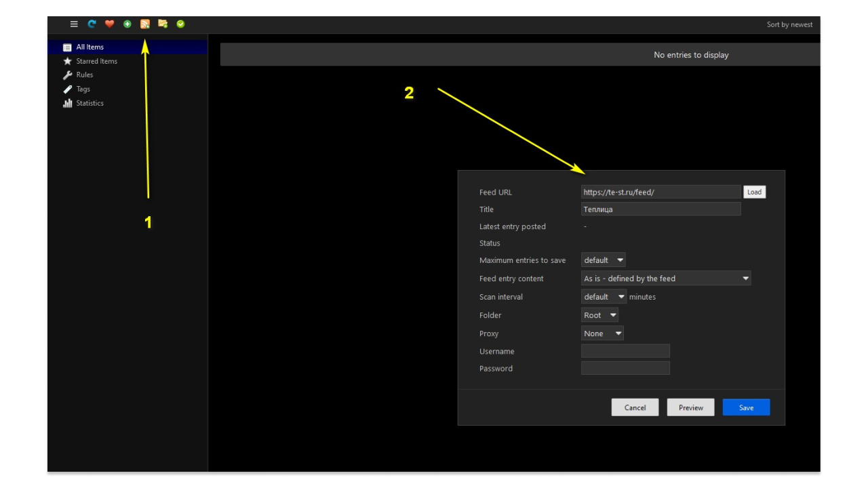Open Statistics in the sidebar
This screenshot has height=488, width=868.
pos(90,103)
